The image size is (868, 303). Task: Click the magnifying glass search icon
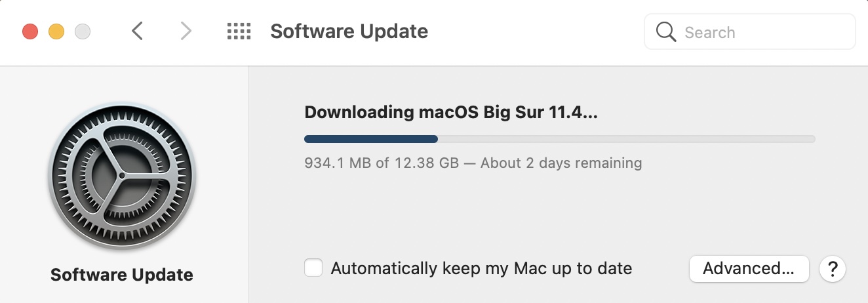click(x=666, y=31)
